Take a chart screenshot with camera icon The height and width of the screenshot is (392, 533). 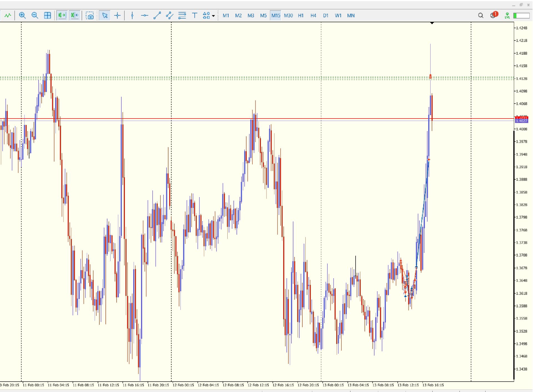pyautogui.click(x=90, y=16)
